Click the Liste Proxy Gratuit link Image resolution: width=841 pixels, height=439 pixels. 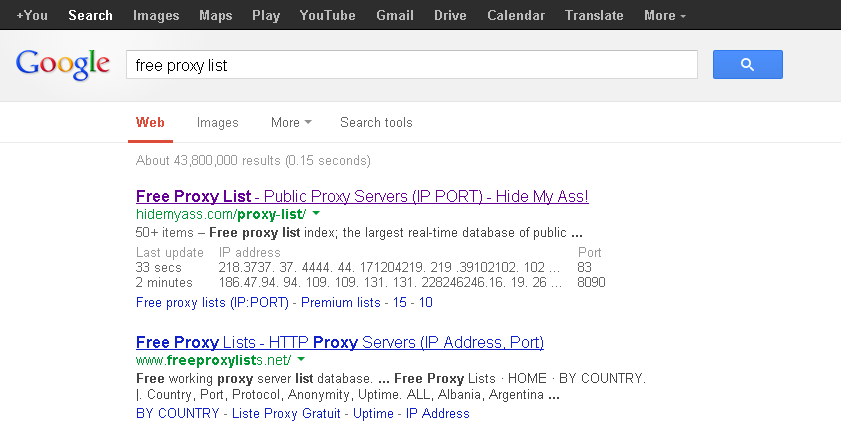[286, 414]
